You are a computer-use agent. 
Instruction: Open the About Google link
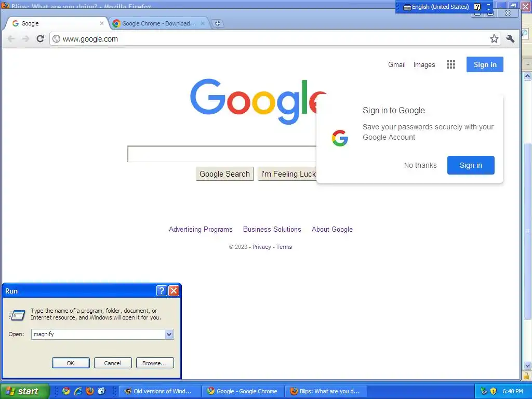[x=332, y=229]
